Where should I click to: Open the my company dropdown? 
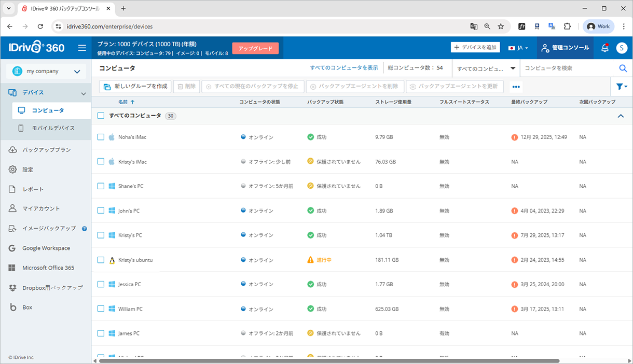46,72
